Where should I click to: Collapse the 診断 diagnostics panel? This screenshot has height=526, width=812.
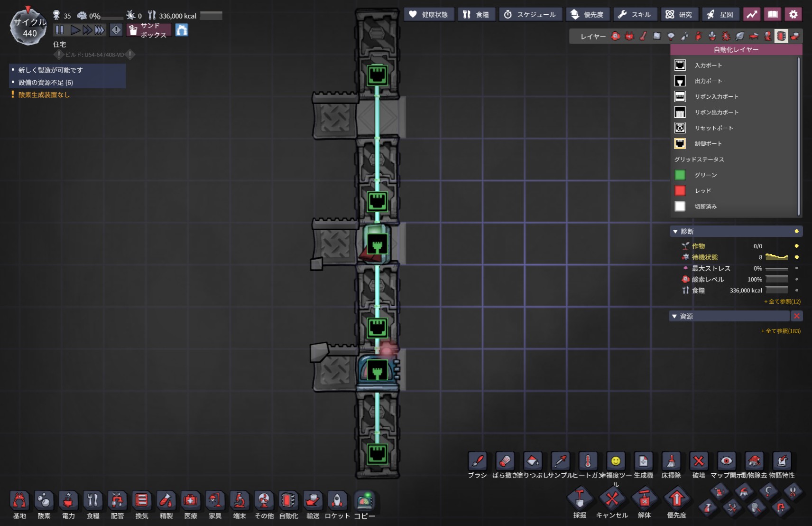point(675,231)
